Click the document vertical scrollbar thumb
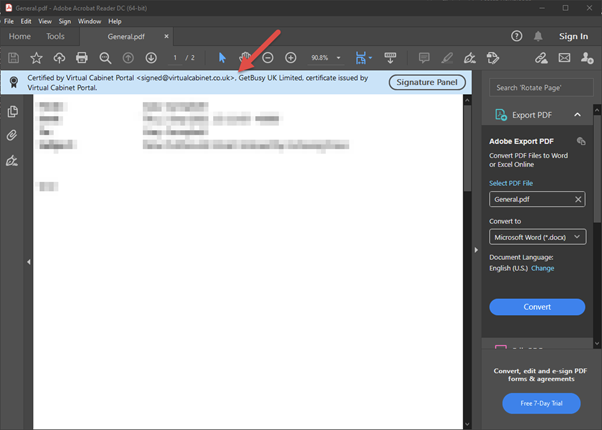Screen dimensions: 602x430 tap(467, 147)
